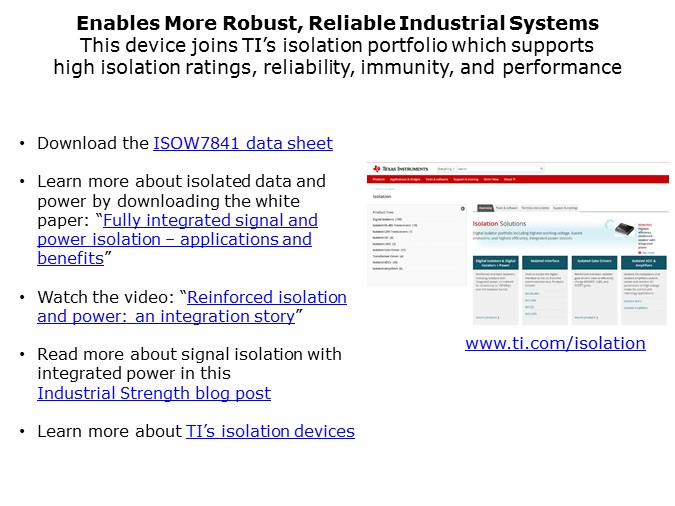The height and width of the screenshot is (506, 675).
Task: Switch to the Technical documents tab
Action: pyautogui.click(x=535, y=208)
